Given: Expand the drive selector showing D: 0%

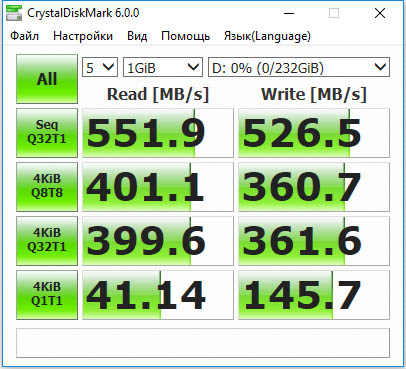Looking at the screenshot, I should [299, 68].
